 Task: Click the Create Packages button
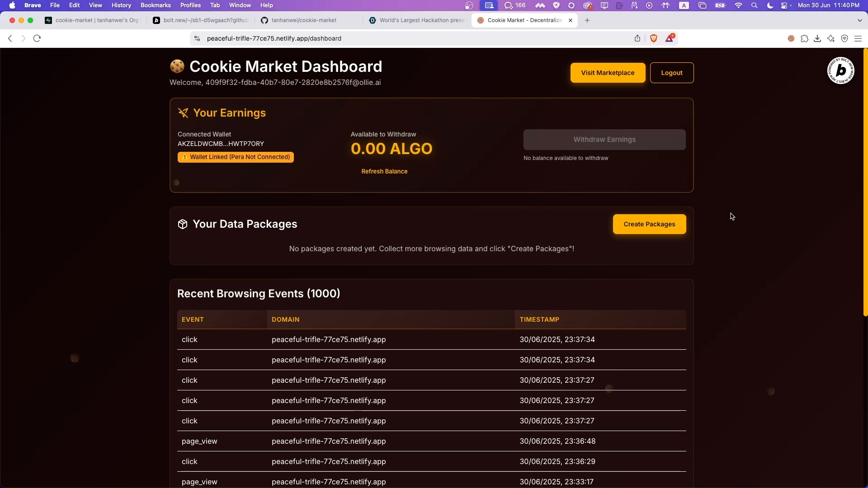(649, 224)
